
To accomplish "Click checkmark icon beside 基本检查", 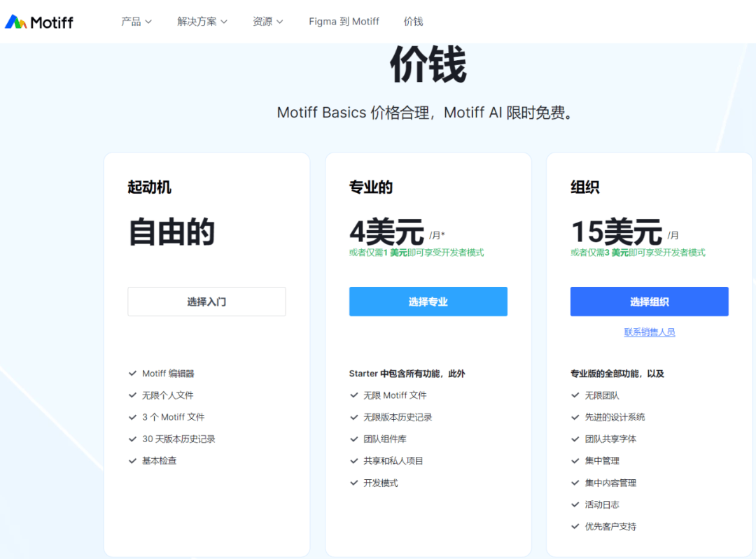I will [x=132, y=460].
